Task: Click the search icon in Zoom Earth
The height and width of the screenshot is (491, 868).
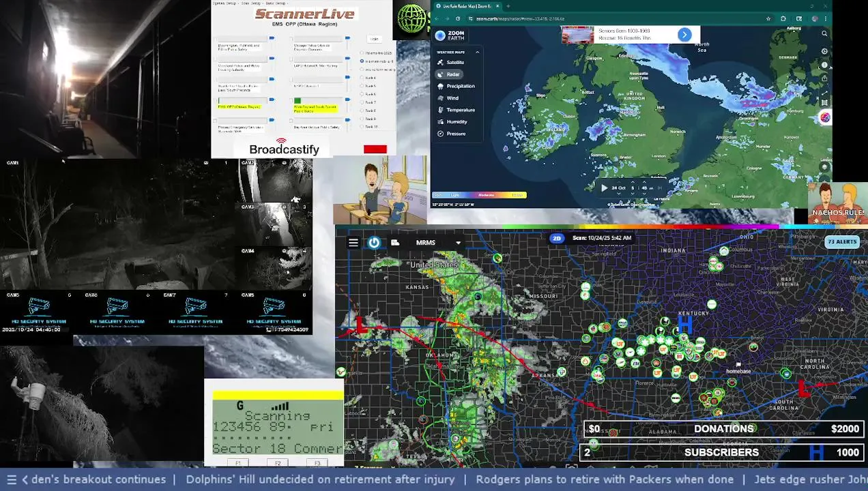Action: (824, 33)
